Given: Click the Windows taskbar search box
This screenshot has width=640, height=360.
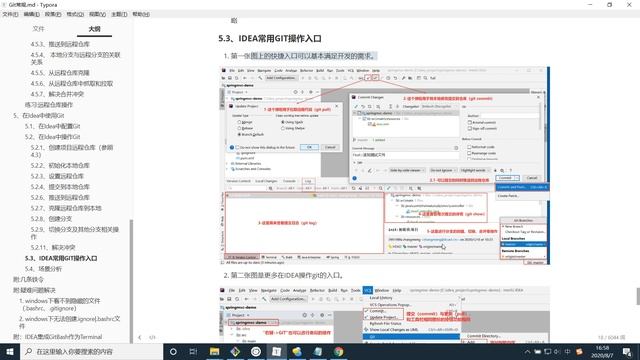Looking at the screenshot, I should click(x=92, y=351).
